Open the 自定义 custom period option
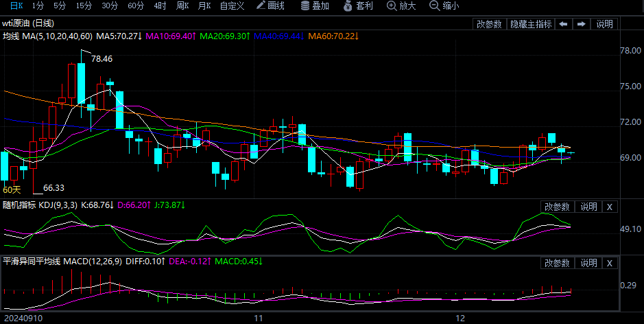The width and height of the screenshot is (644, 324). click(232, 6)
